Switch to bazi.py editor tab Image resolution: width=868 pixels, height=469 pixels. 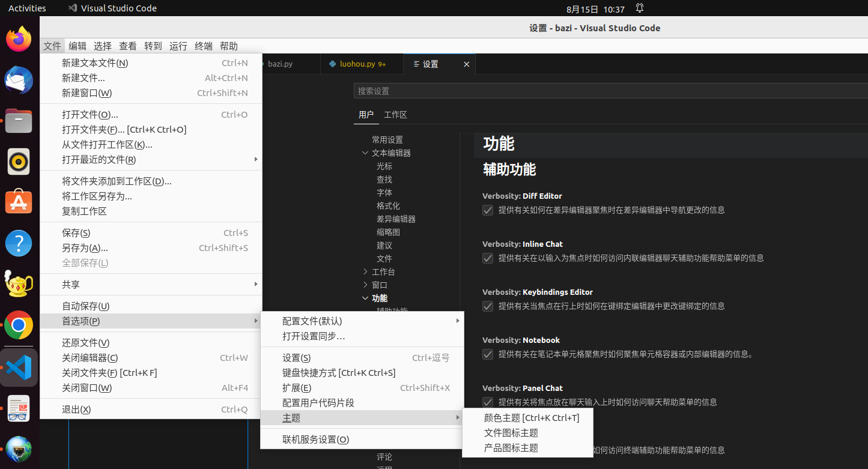(291, 64)
